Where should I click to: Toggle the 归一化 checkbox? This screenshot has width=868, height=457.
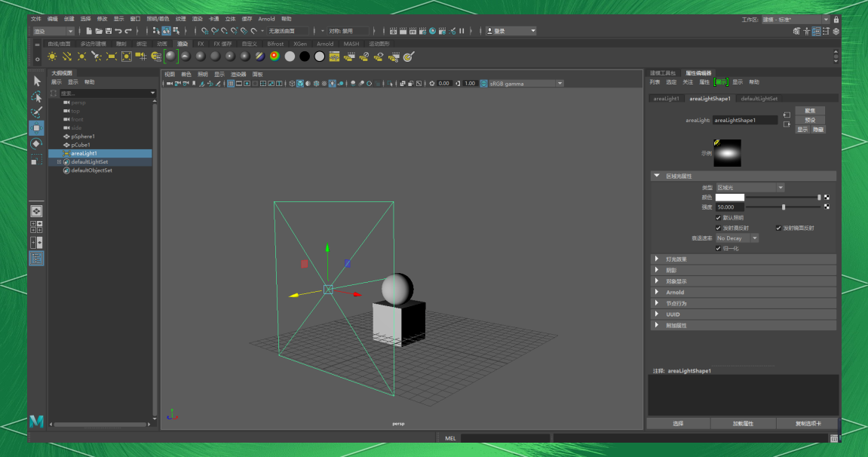point(719,248)
